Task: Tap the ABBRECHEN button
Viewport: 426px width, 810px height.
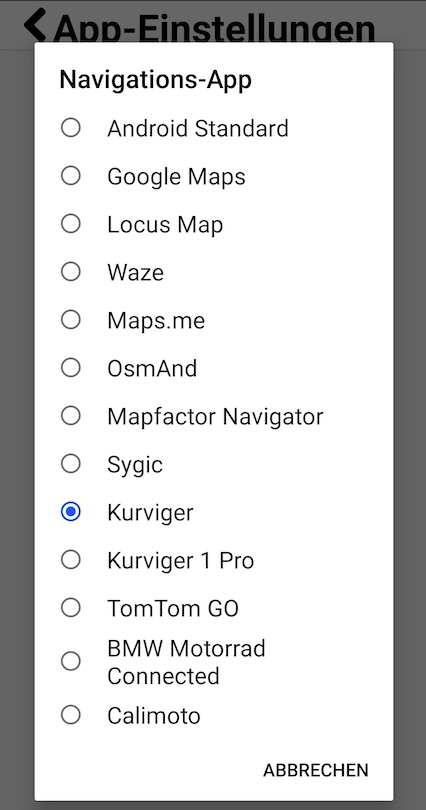Action: 316,770
